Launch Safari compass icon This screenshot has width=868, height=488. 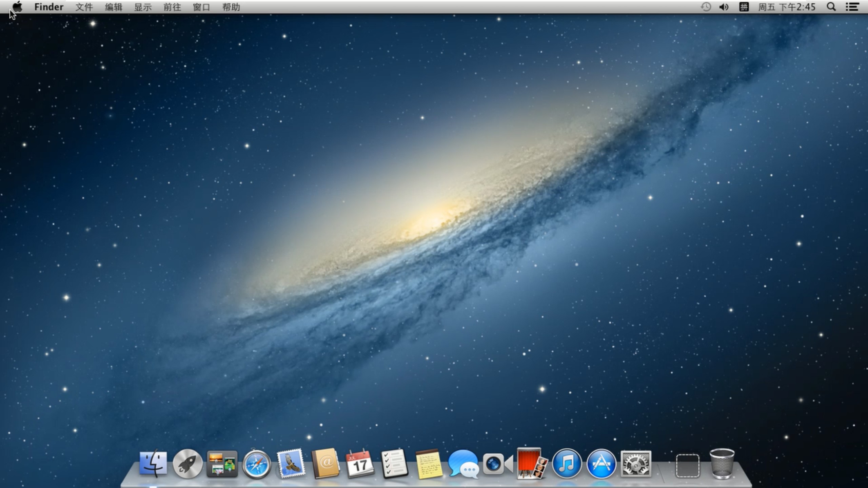(x=257, y=464)
